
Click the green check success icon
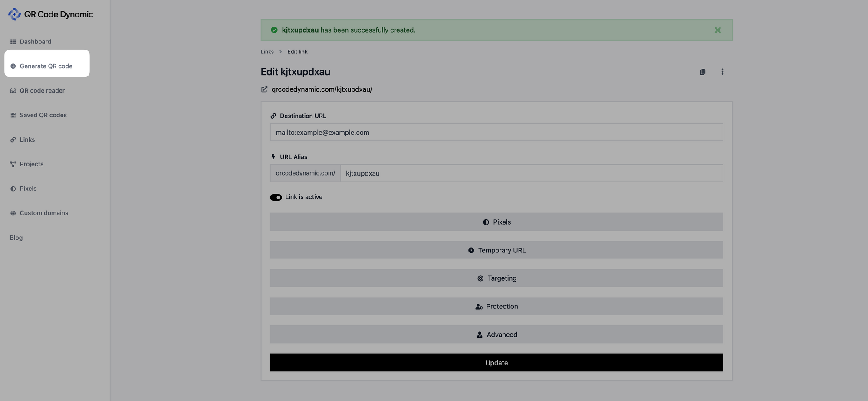[274, 30]
